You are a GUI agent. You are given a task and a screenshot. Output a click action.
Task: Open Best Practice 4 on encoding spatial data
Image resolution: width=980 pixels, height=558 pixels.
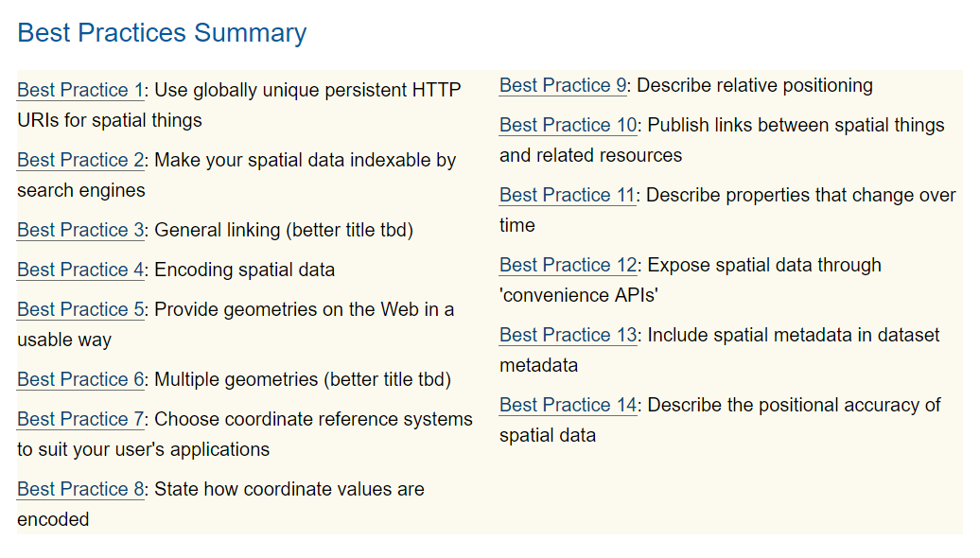(80, 270)
